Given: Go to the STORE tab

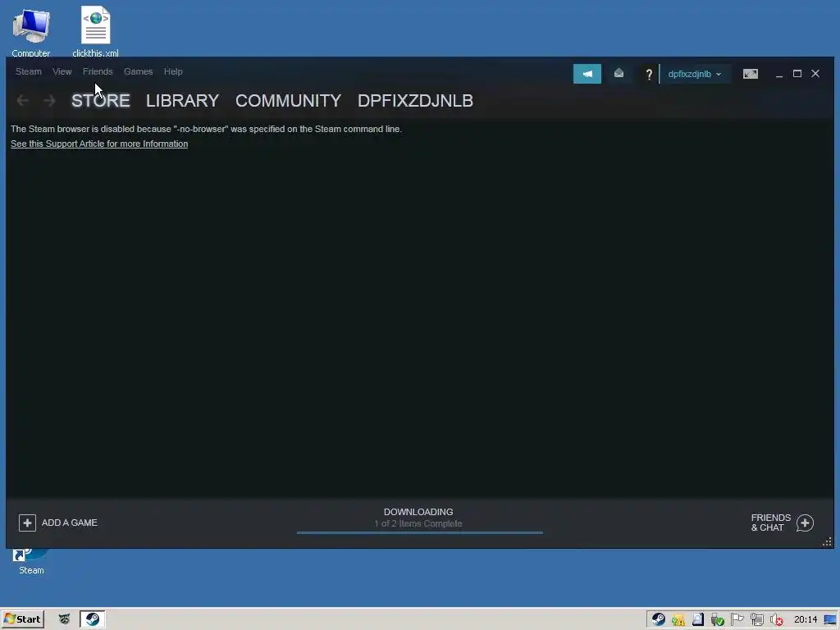Looking at the screenshot, I should click(101, 101).
